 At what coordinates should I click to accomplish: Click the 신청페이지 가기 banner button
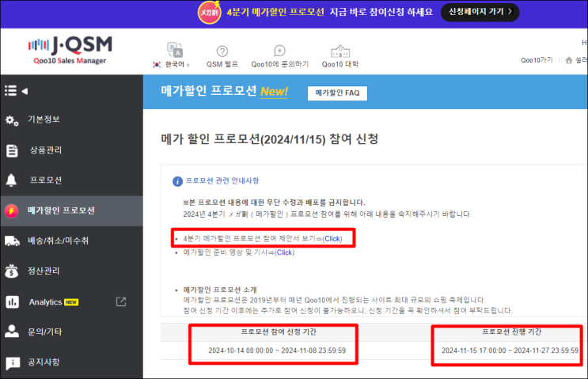coord(480,12)
